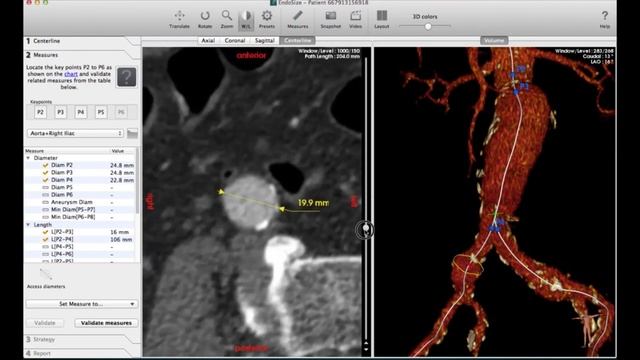The image size is (640, 360).
Task: Click the Video export icon
Action: coord(356,19)
